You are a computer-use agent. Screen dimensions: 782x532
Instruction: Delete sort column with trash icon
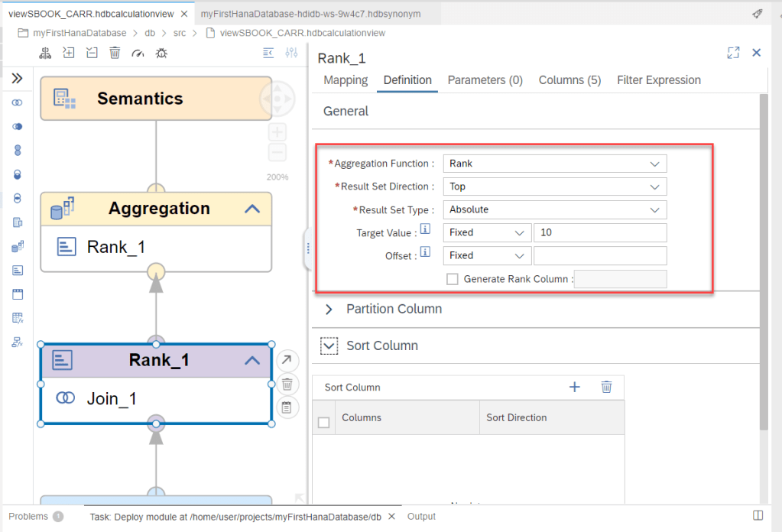[x=606, y=387]
